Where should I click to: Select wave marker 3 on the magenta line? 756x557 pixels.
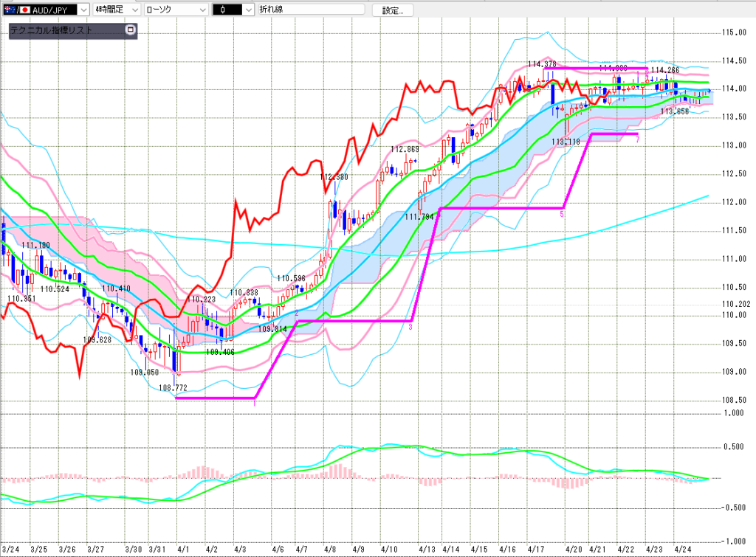point(410,325)
